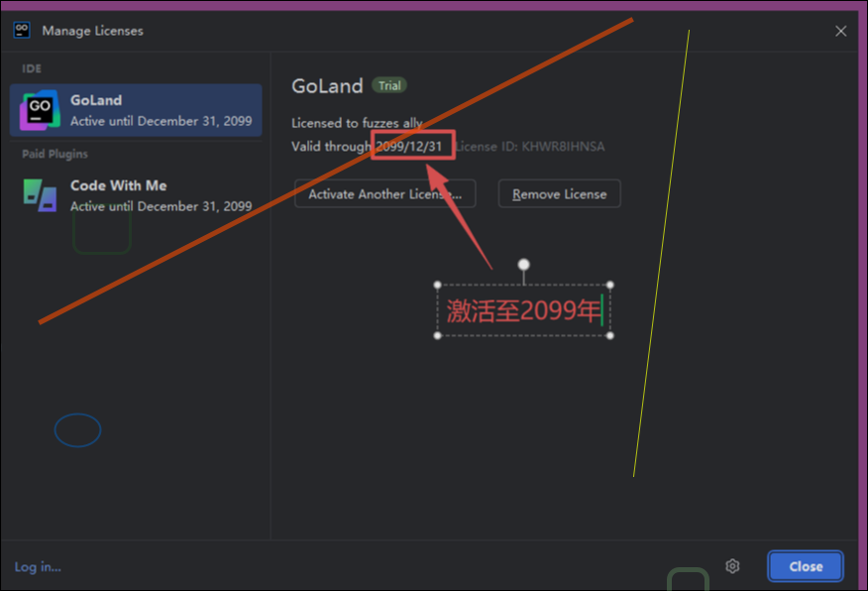Click the 'Licensed to fuzzes ally' text
The width and height of the screenshot is (868, 591).
(x=357, y=123)
